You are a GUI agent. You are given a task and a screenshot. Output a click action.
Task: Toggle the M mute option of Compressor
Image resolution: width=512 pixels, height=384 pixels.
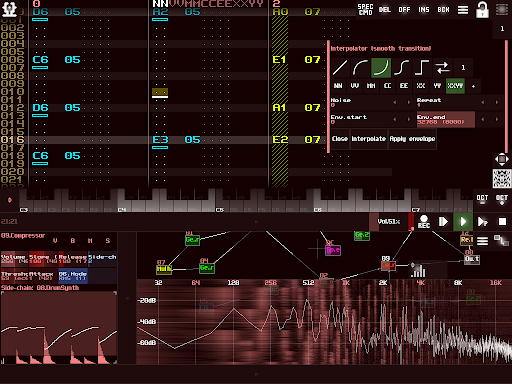tap(90, 240)
